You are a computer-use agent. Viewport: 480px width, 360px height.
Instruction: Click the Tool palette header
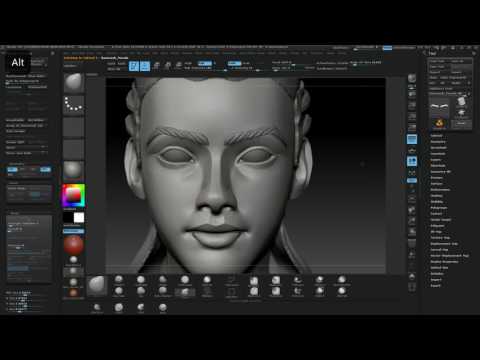(433, 54)
